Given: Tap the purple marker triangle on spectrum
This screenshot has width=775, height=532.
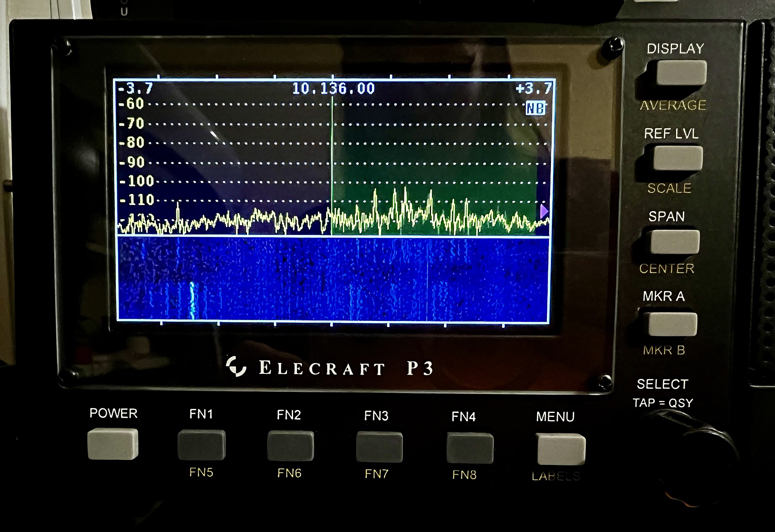Looking at the screenshot, I should (544, 211).
